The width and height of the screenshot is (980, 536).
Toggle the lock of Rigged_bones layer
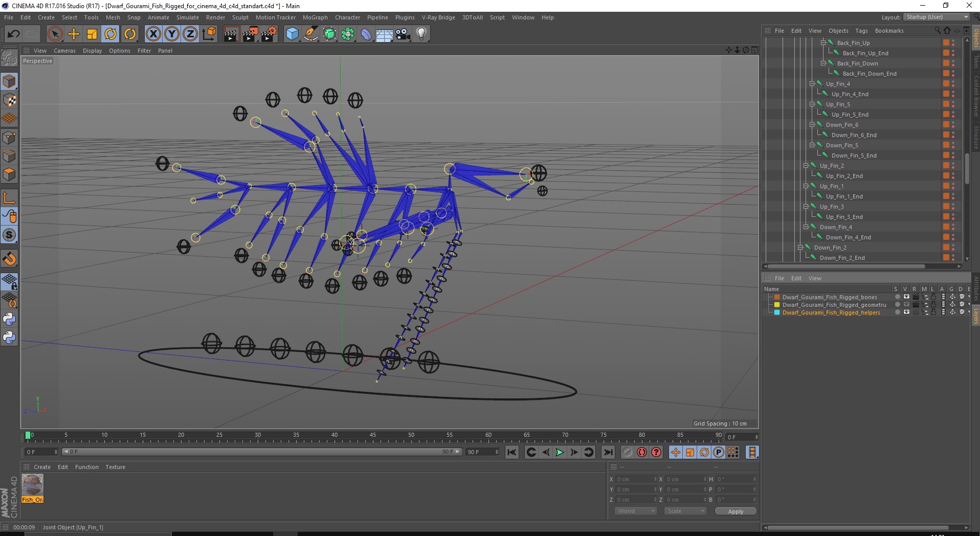coord(933,297)
